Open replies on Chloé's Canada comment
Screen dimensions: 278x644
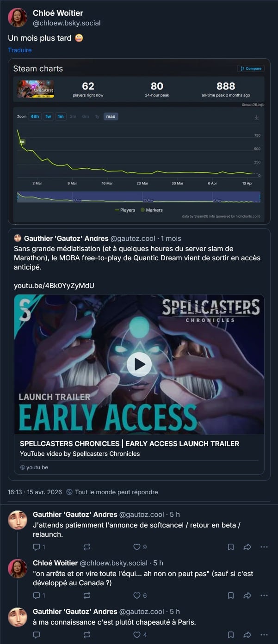point(39,595)
